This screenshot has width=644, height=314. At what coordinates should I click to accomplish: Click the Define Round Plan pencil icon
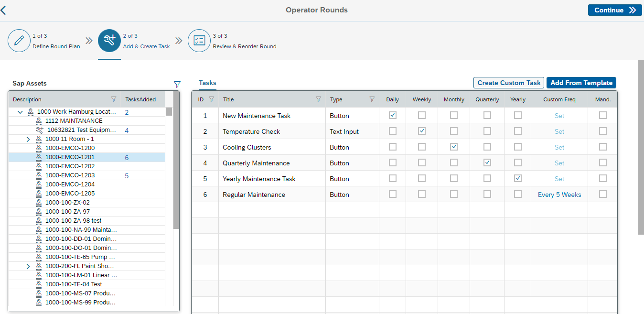click(x=19, y=41)
